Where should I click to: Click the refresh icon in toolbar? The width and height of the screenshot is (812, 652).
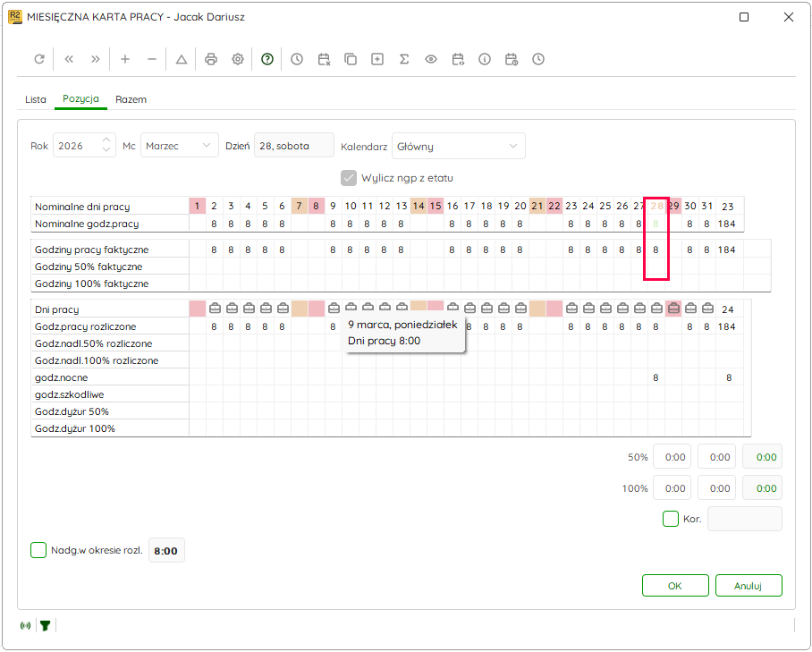point(39,59)
